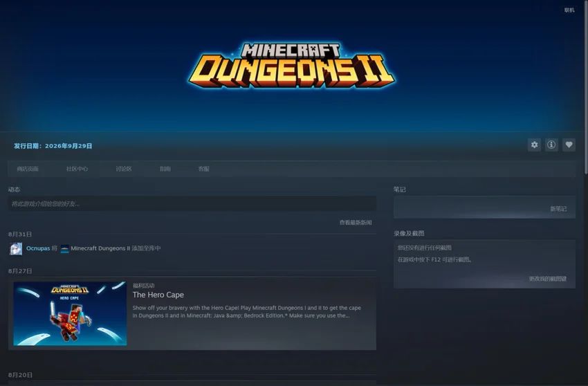Click the F12 screenshot hint text
Screen dimensions: 588x386
434,259
